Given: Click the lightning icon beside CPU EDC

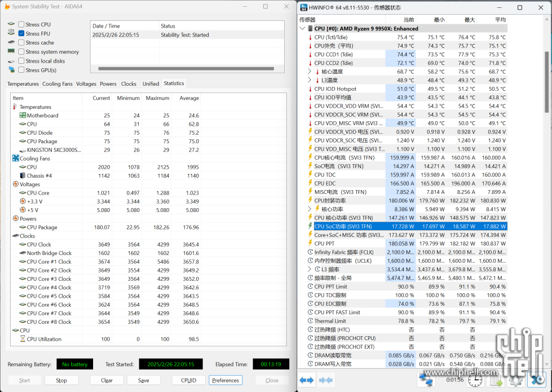Looking at the screenshot, I should coord(310,183).
